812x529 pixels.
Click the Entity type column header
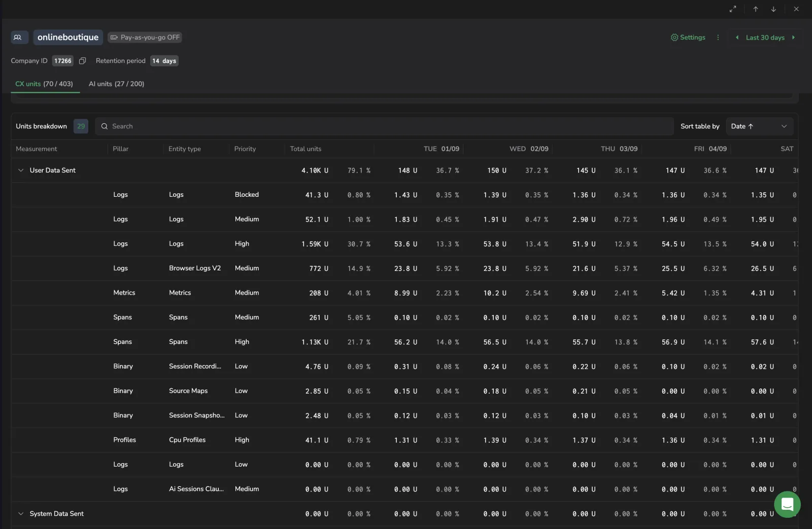click(x=185, y=149)
